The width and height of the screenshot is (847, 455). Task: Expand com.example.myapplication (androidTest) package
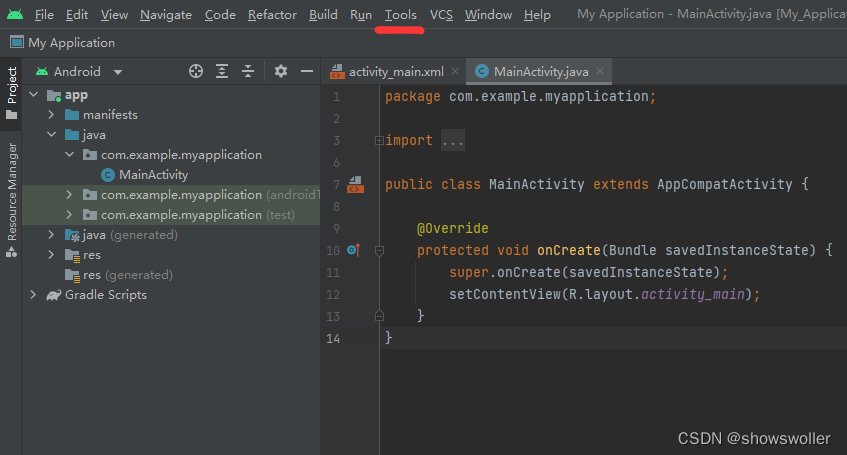coord(69,195)
